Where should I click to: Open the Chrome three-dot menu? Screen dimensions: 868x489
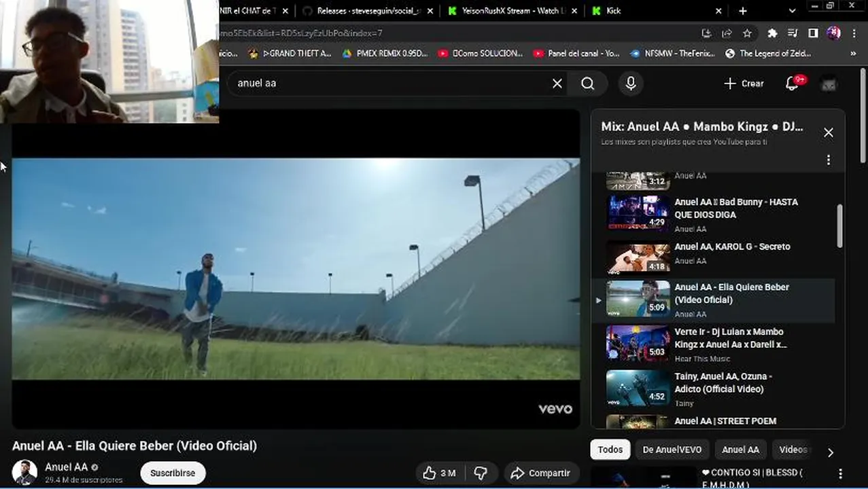[x=853, y=33]
